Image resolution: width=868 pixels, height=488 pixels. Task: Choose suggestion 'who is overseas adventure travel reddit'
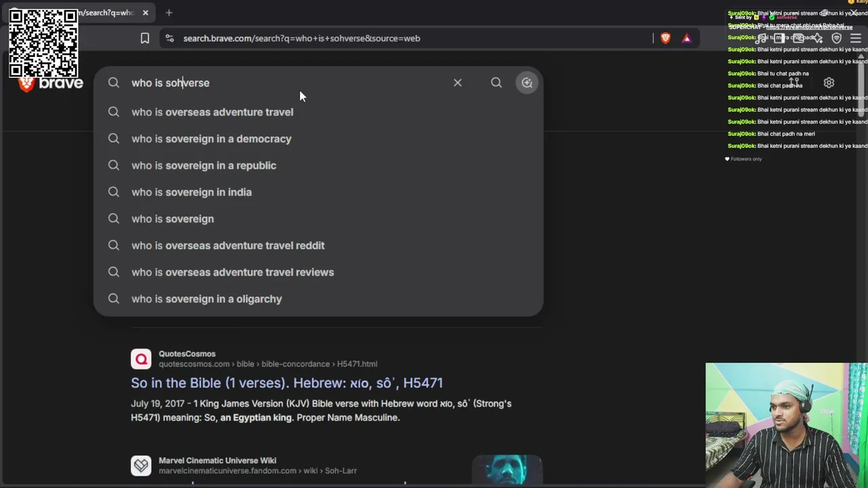tap(318, 245)
